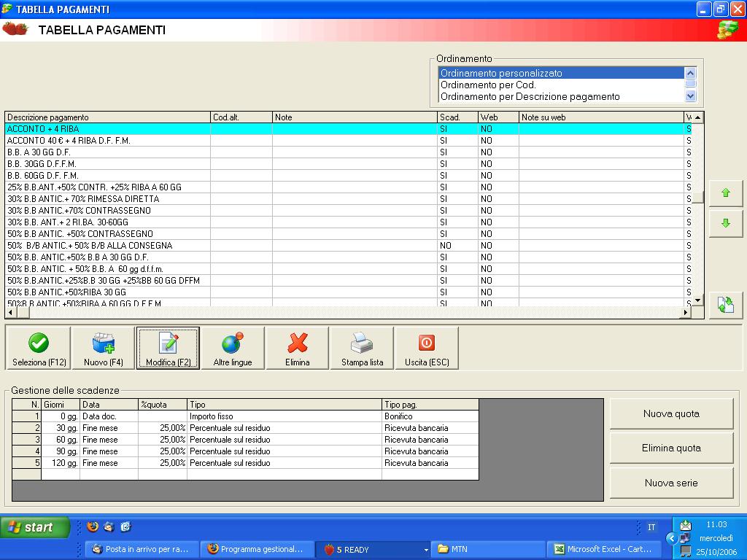Click Bonifico cell in scadenze table

click(x=430, y=416)
